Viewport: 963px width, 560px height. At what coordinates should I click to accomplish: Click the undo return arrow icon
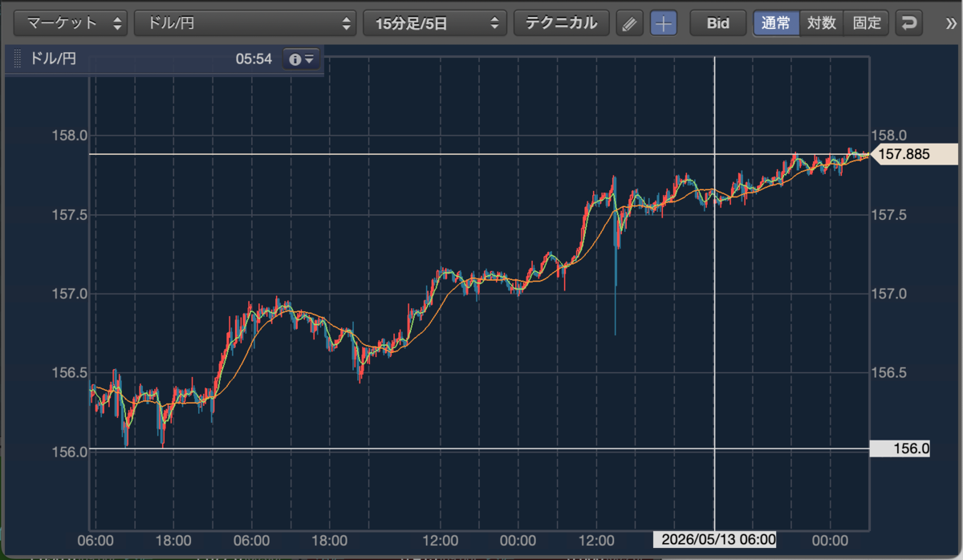click(x=910, y=23)
